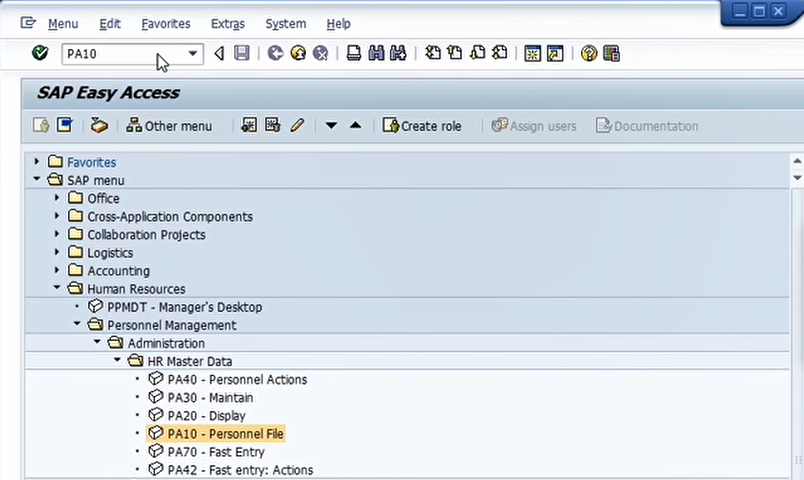
Task: Click the User menu icon
Action: [x=41, y=125]
